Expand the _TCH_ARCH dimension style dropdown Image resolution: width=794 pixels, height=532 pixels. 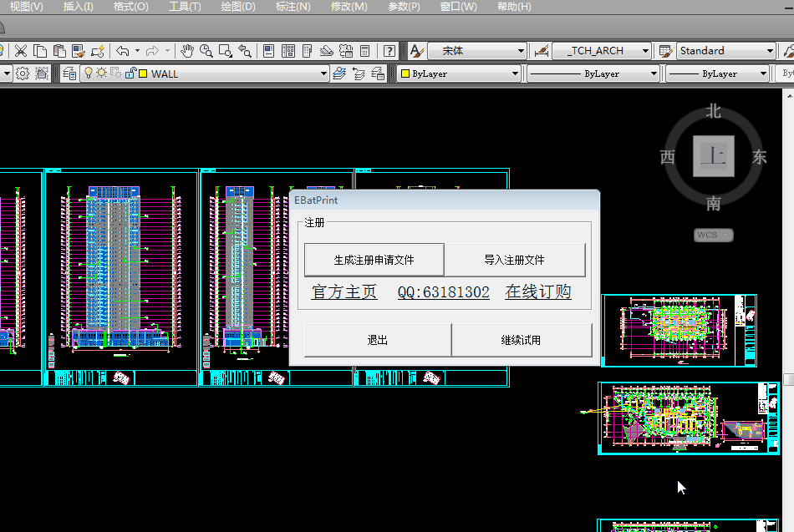pyautogui.click(x=645, y=51)
